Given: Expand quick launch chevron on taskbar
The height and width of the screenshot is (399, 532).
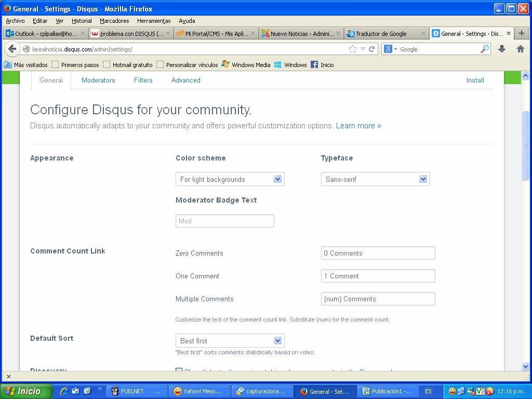Looking at the screenshot, I should pyautogui.click(x=100, y=388).
